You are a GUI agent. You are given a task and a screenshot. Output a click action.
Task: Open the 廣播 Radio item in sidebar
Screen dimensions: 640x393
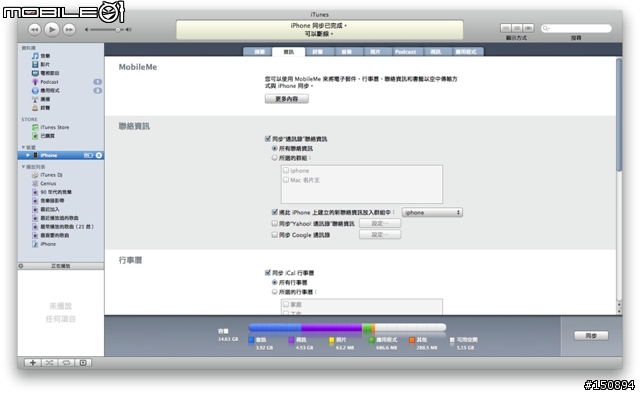(41, 99)
